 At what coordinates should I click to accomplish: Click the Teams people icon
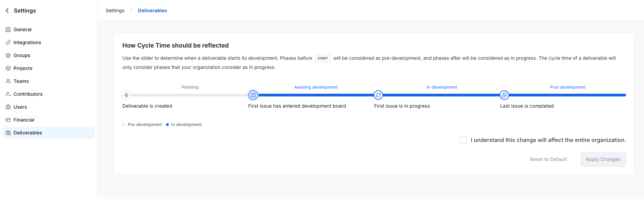[x=8, y=81]
